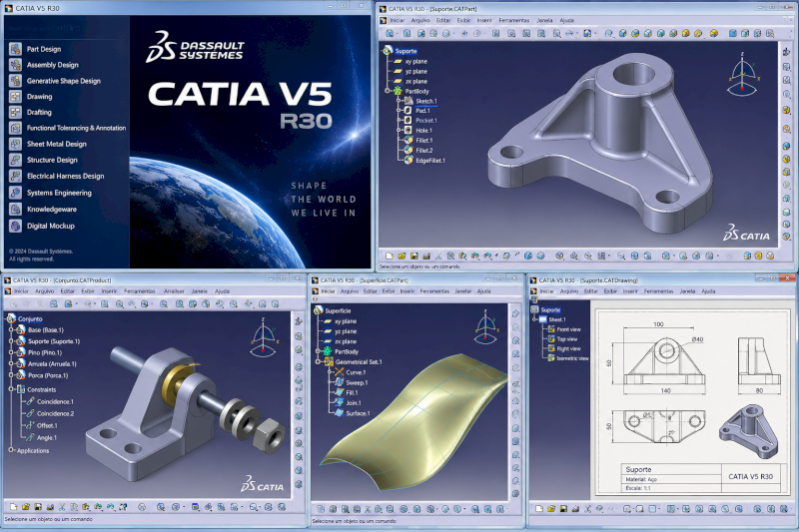This screenshot has width=799, height=532.
Task: Click New document icon in Suporte.CATPart window
Action: (390, 256)
